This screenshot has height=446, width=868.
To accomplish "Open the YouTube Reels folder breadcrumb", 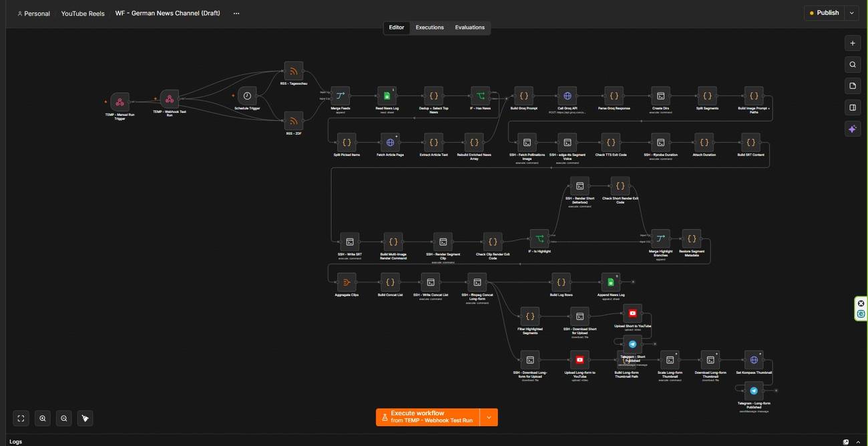I will coord(83,13).
